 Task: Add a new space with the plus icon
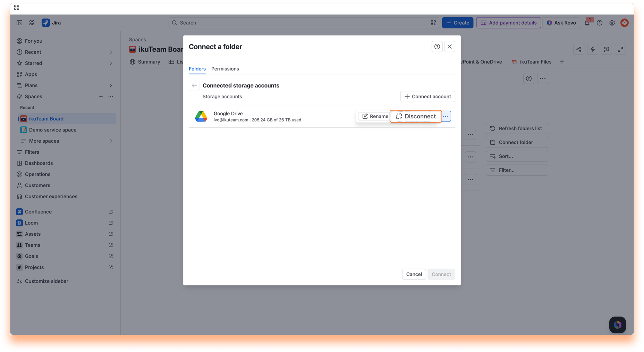[x=101, y=97]
